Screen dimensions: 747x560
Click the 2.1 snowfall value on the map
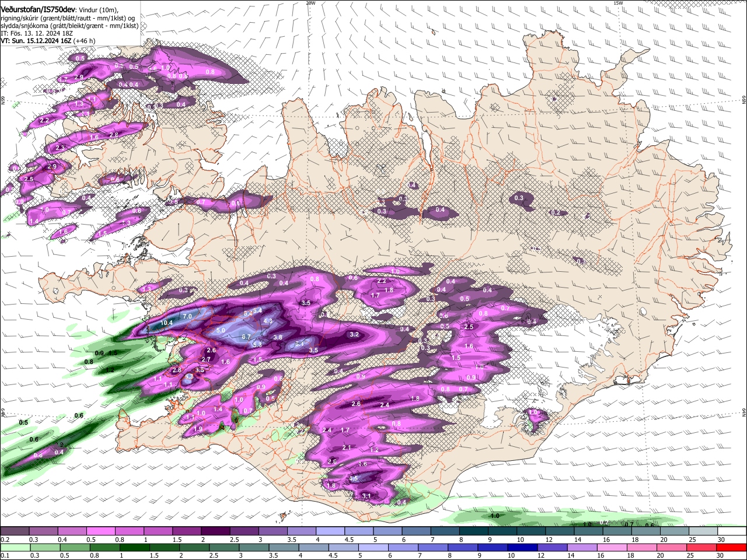(347, 447)
